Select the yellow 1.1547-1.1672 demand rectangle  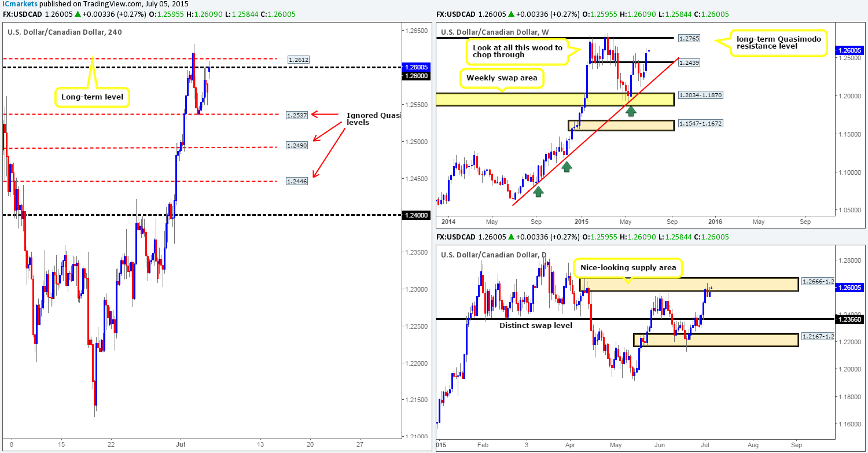tap(621, 126)
